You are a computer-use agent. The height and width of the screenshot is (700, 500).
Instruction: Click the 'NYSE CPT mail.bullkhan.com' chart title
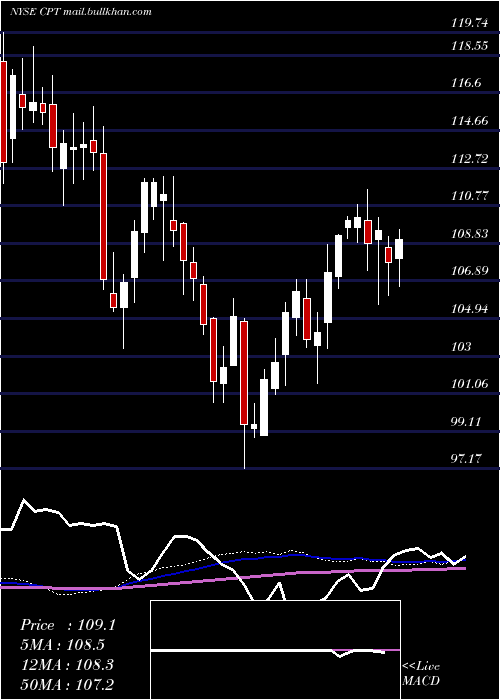coord(81,12)
